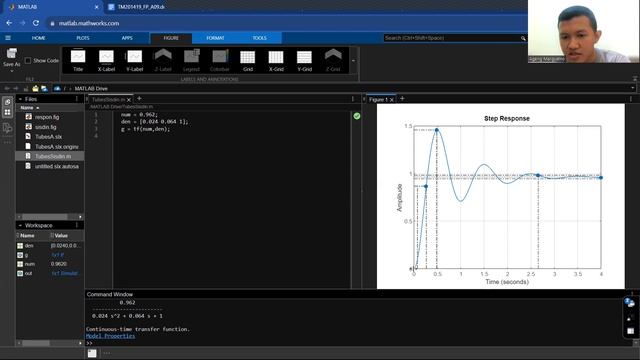The height and width of the screenshot is (360, 640).
Task: Expand the address path dropdown arrow
Action: [x=633, y=88]
